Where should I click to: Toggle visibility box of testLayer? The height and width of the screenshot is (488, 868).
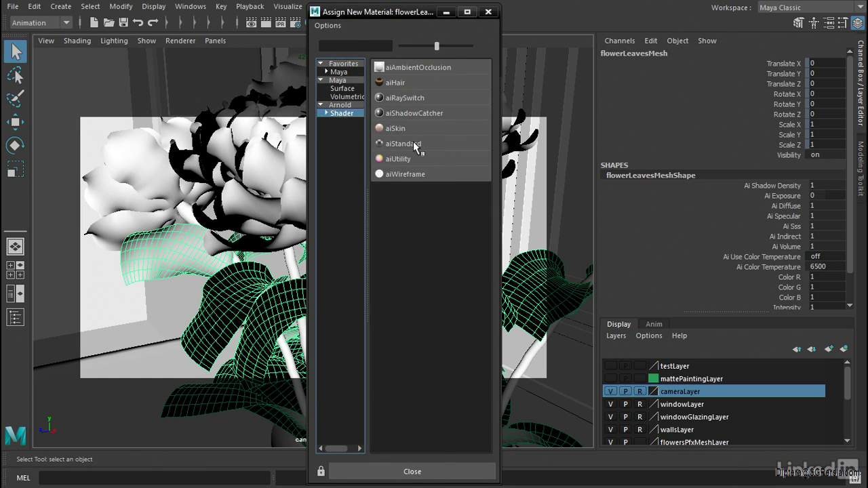610,366
